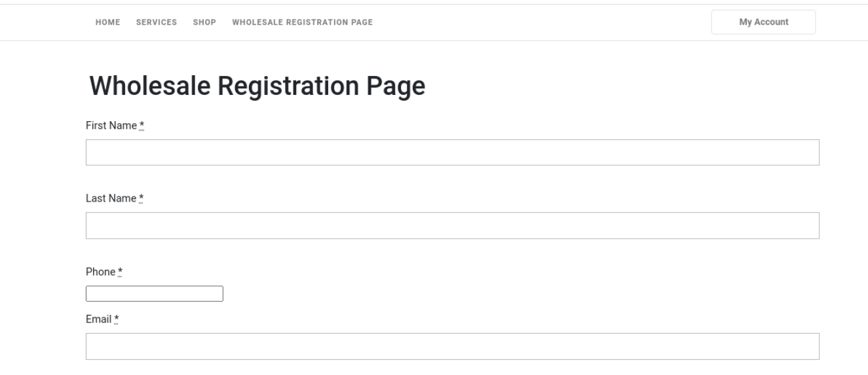Click the required asterisk beside Last Name
This screenshot has height=375, width=868.
point(141,198)
